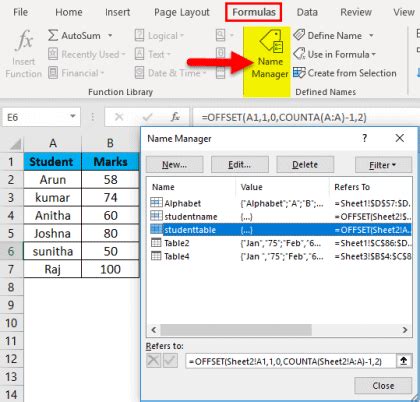Click the Name Box showing E6
The height and width of the screenshot is (402, 420).
click(37, 117)
